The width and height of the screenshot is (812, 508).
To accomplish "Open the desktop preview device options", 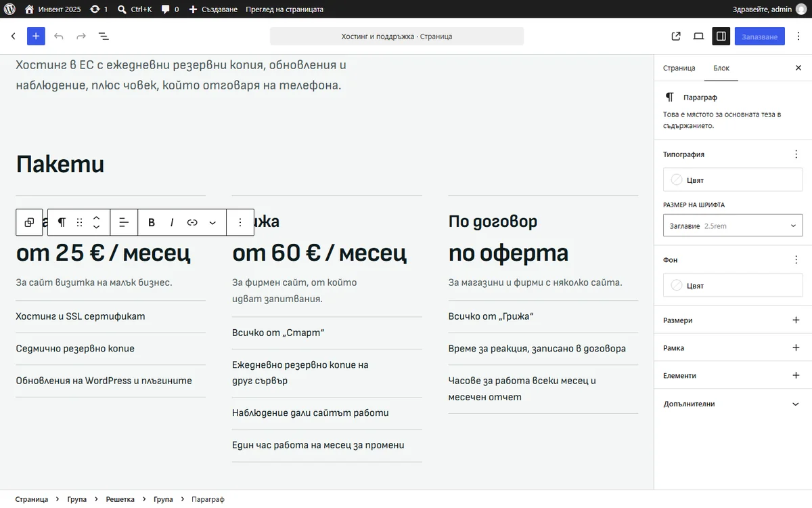I will click(698, 36).
